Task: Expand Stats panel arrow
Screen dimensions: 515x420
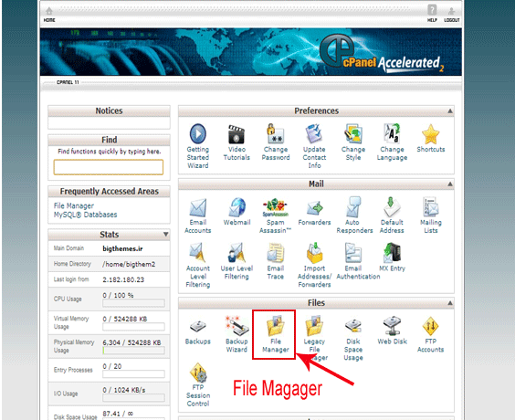Action: tap(166, 234)
